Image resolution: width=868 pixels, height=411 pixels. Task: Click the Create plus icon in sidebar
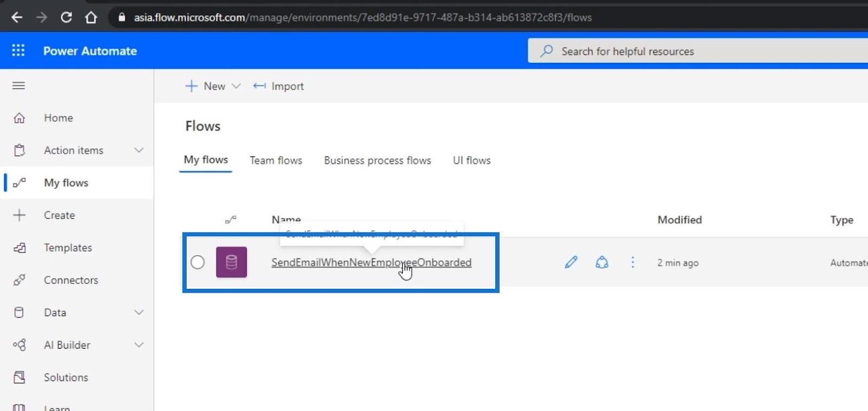(x=19, y=215)
